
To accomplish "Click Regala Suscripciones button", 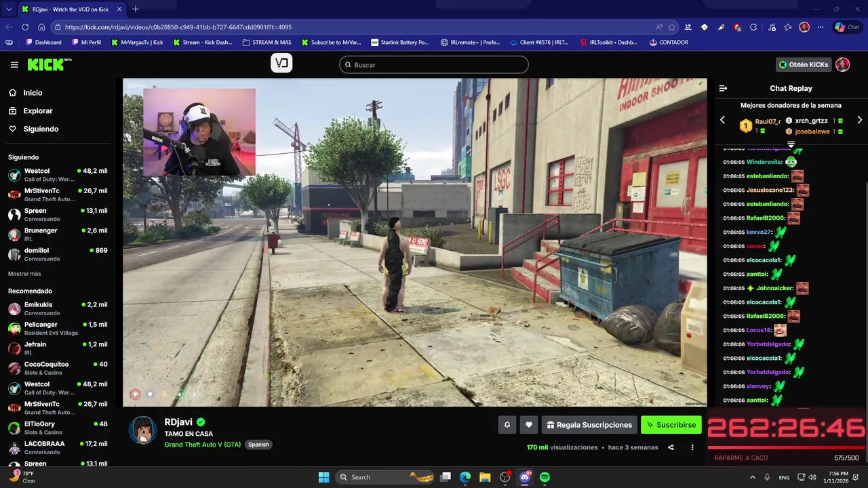I will (589, 425).
